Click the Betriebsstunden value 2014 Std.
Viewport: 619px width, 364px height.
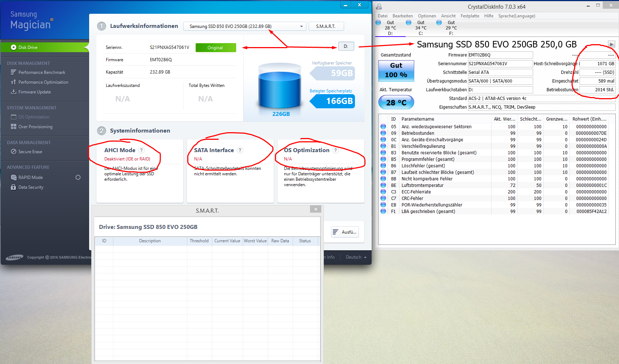tap(597, 90)
